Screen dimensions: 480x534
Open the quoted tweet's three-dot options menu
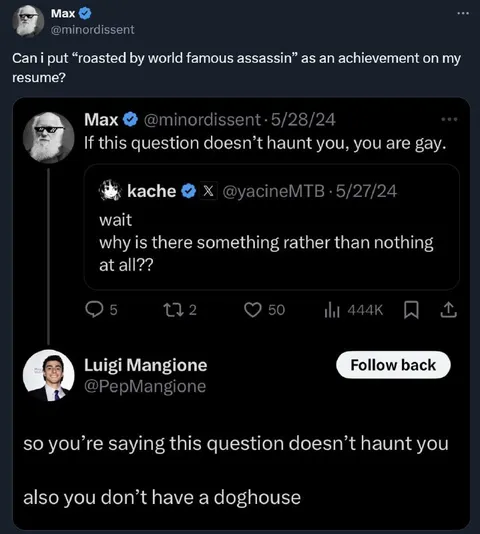coord(449,119)
